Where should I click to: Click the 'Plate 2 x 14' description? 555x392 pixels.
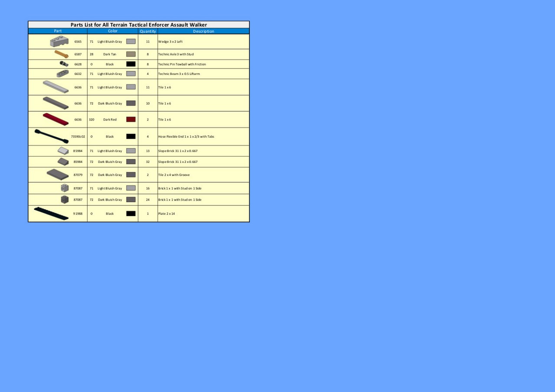(x=166, y=214)
